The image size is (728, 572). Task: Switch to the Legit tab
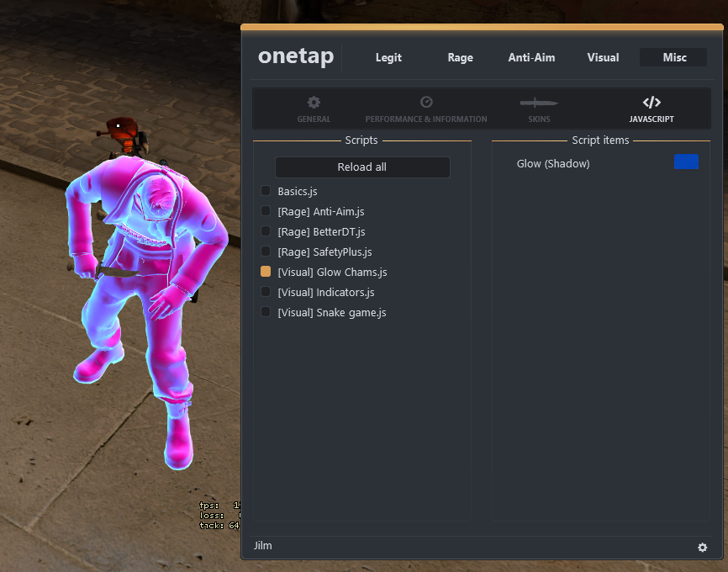pos(388,57)
